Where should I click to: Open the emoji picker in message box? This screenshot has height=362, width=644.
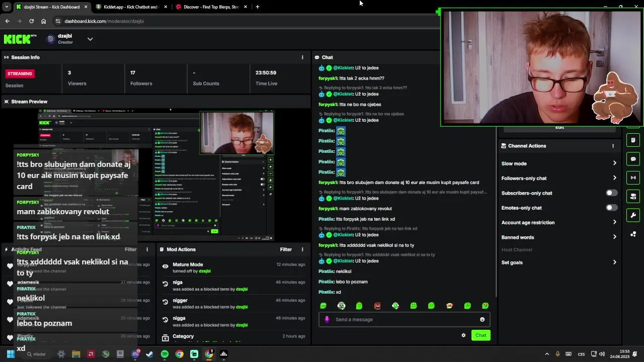(482, 319)
